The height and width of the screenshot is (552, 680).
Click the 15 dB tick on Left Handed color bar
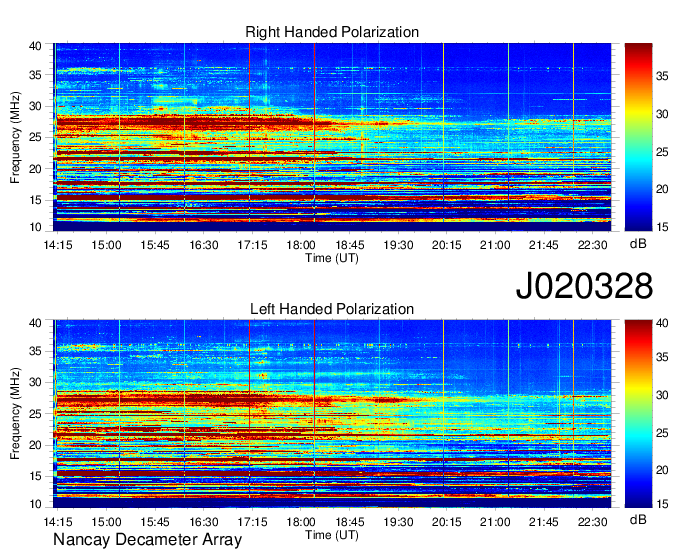662,503
